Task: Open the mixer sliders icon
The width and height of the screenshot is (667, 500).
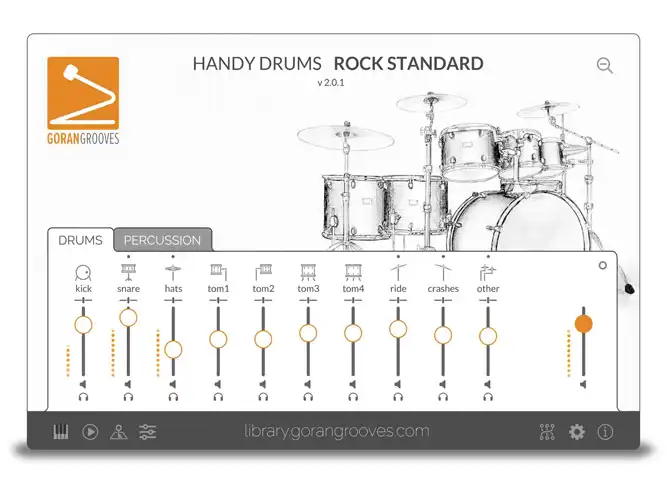Action: pyautogui.click(x=148, y=432)
